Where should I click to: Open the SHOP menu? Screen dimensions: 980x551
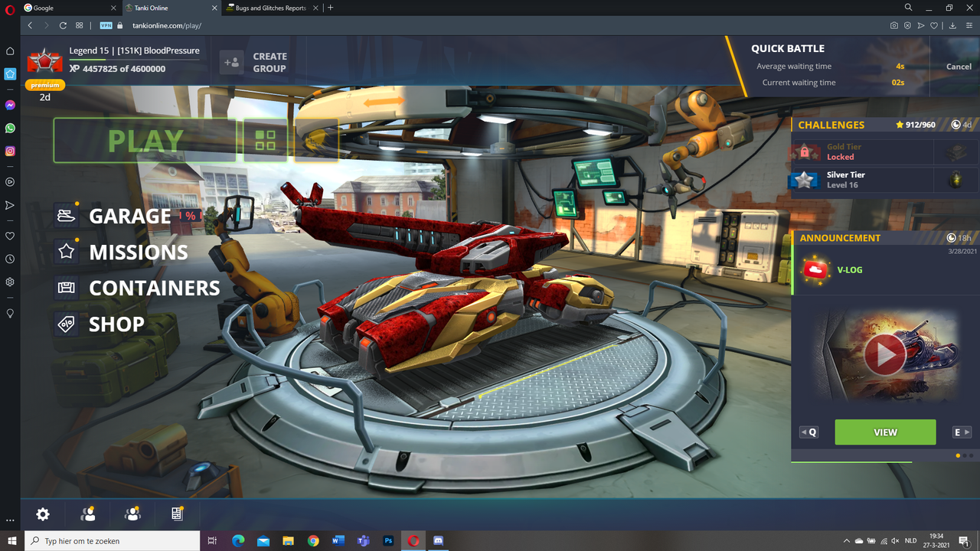click(116, 324)
